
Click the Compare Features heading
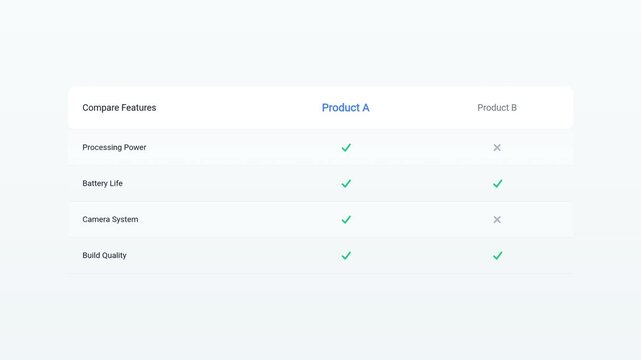(x=119, y=107)
